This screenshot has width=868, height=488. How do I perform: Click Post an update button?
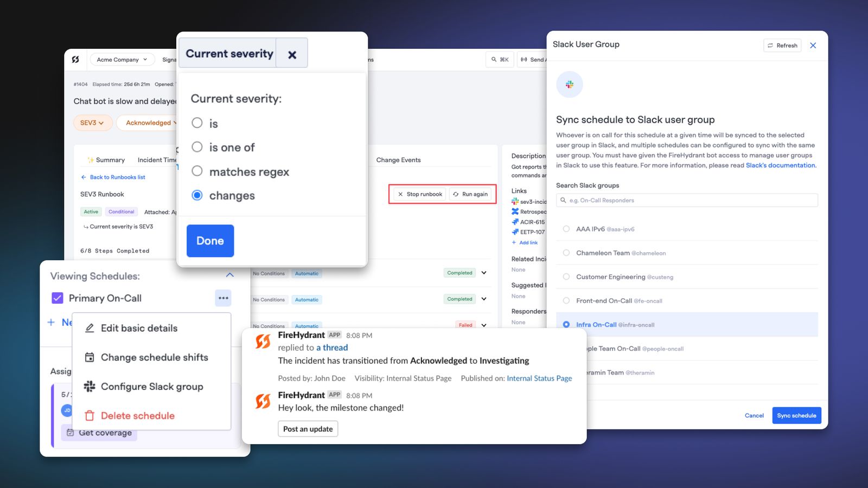click(x=308, y=429)
